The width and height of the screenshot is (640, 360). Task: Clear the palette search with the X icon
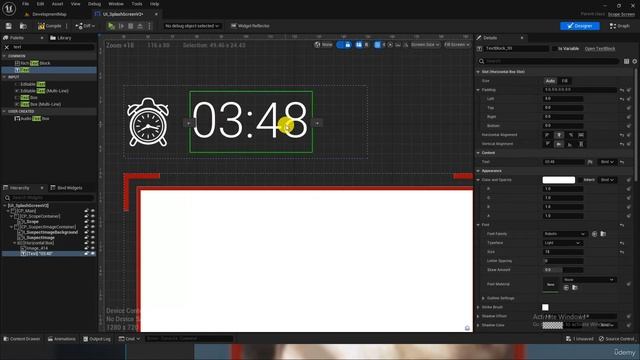click(7, 47)
